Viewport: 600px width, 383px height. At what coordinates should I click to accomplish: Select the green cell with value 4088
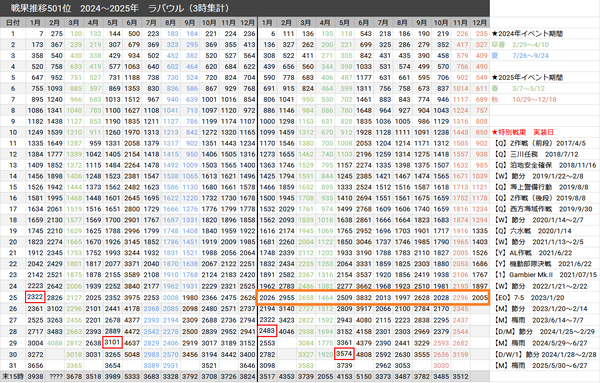[55, 343]
